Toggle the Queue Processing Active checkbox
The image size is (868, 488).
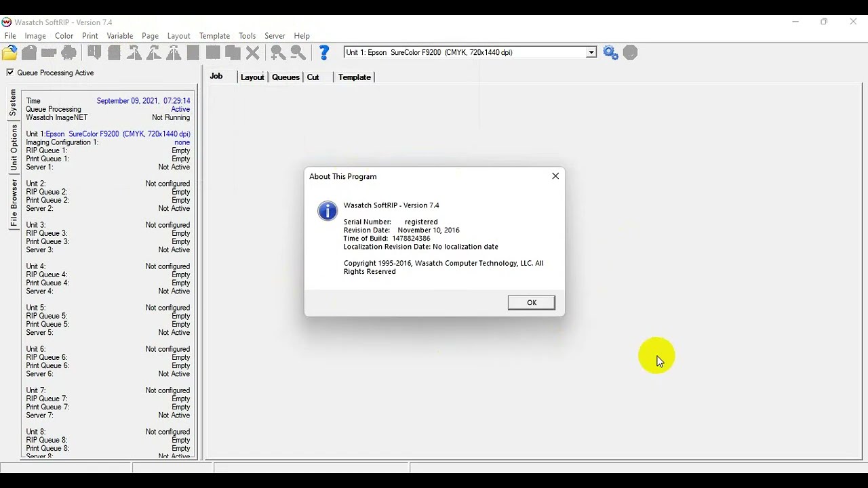pos(10,73)
